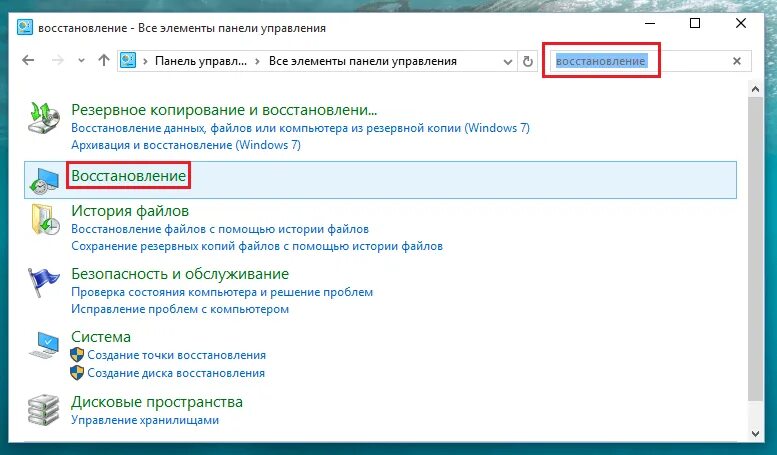
Task: Open the Восстановление heading link
Action: pyautogui.click(x=128, y=175)
